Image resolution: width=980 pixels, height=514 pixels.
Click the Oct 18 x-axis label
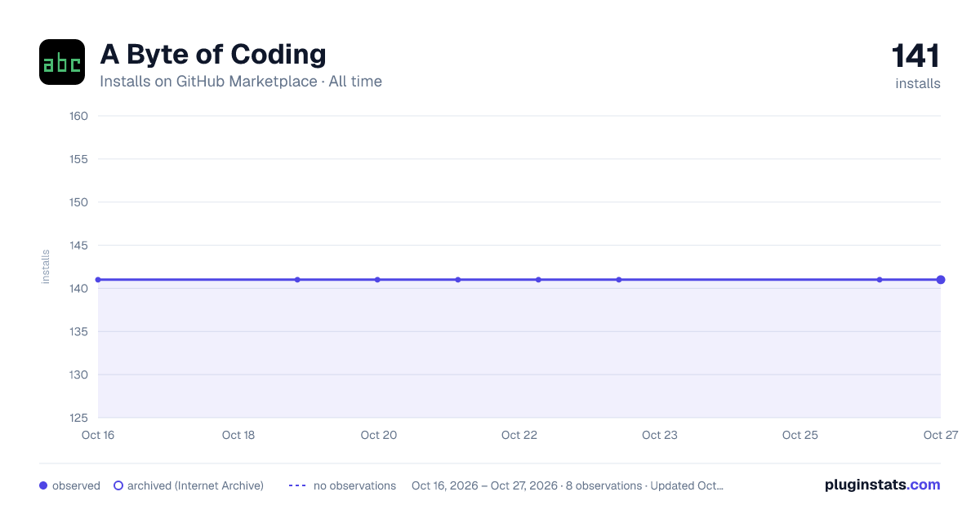[x=238, y=435]
